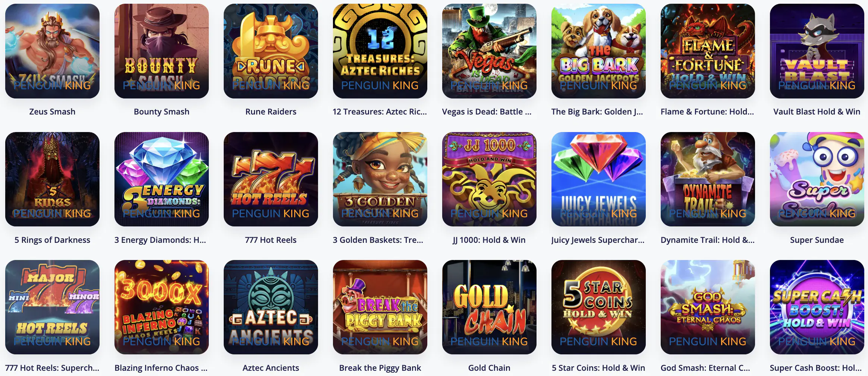Launch the Bounty Smash game tile
868x376 pixels.
161,51
